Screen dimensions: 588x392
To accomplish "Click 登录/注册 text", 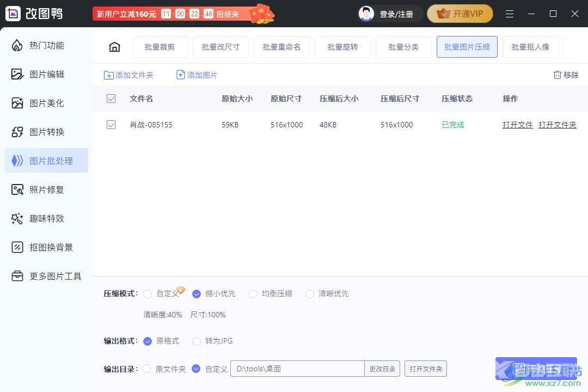I will tap(396, 14).
